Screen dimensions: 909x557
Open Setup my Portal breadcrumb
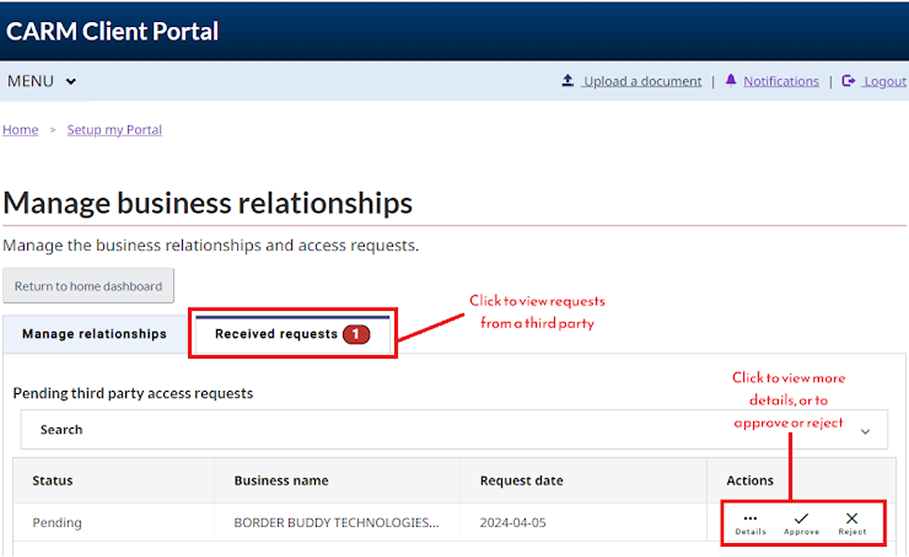coord(114,130)
